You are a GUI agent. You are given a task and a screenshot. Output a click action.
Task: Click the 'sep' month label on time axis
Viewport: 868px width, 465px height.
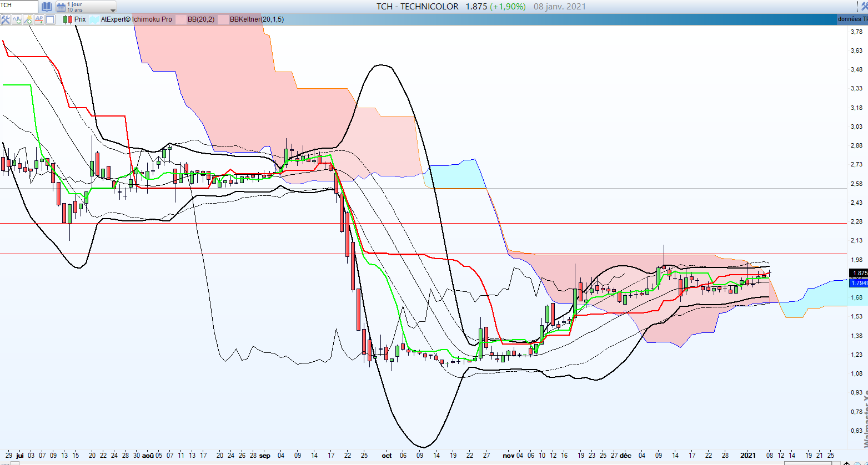pyautogui.click(x=264, y=455)
